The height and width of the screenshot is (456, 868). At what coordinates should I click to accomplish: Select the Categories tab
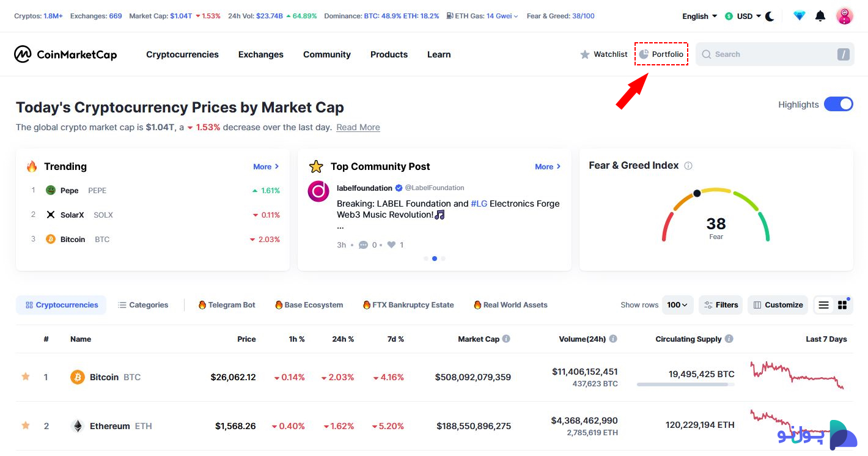coord(143,305)
